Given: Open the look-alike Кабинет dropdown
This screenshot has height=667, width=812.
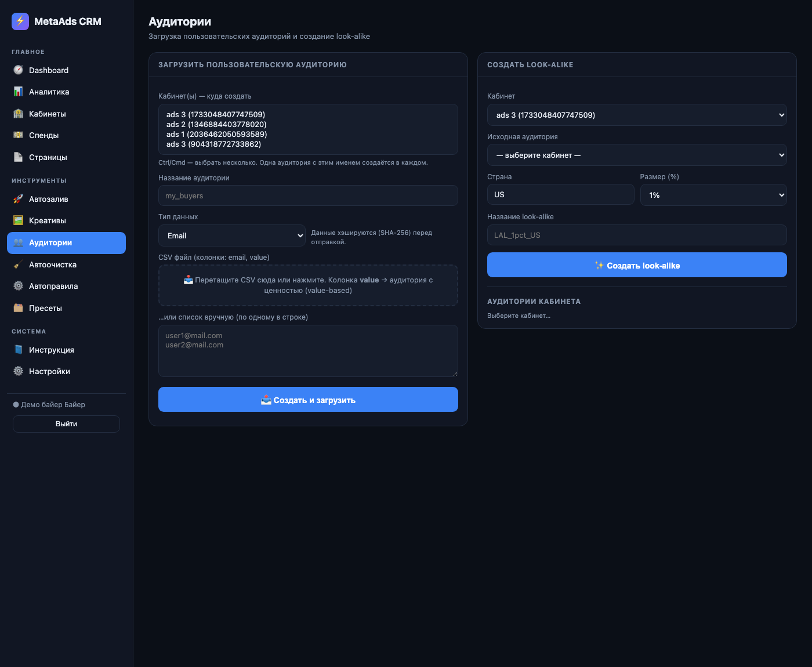Looking at the screenshot, I should tap(637, 115).
